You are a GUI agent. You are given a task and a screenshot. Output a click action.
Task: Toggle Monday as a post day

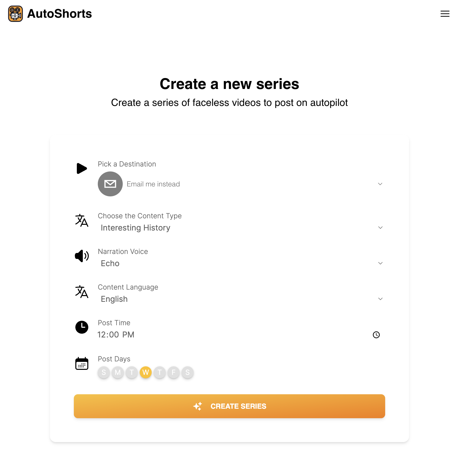(x=117, y=372)
